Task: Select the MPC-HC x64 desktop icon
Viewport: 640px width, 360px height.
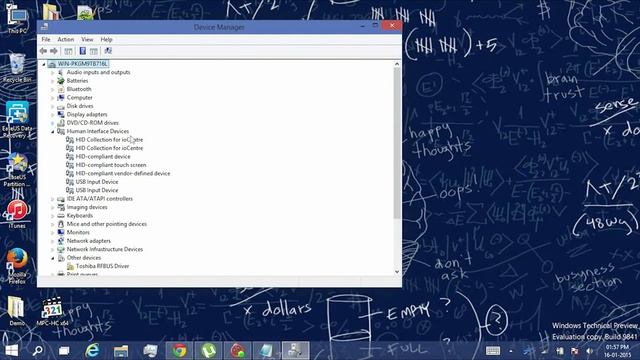Action: pos(52,311)
